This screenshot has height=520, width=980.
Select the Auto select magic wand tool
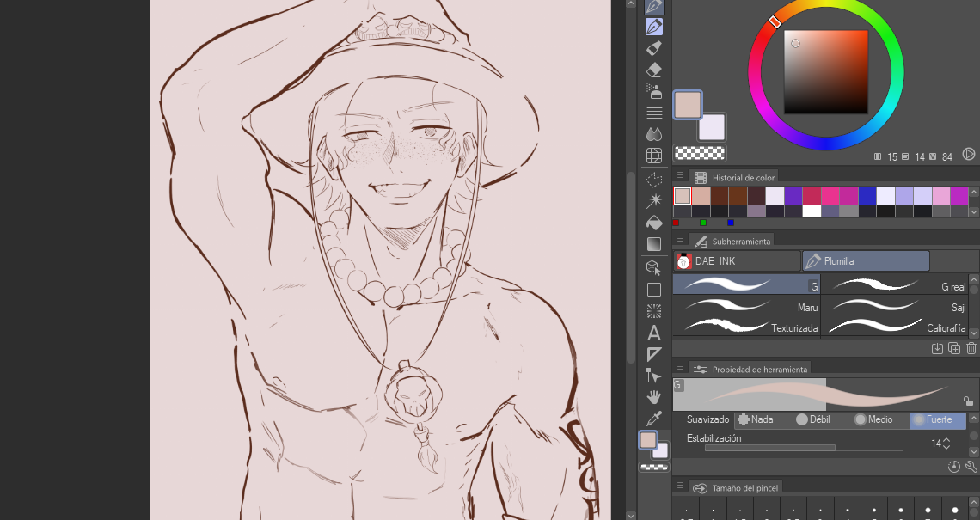click(653, 200)
